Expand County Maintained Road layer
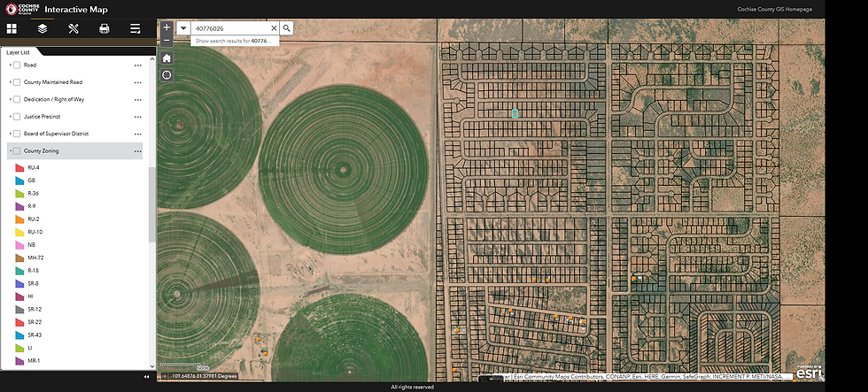 pos(10,82)
